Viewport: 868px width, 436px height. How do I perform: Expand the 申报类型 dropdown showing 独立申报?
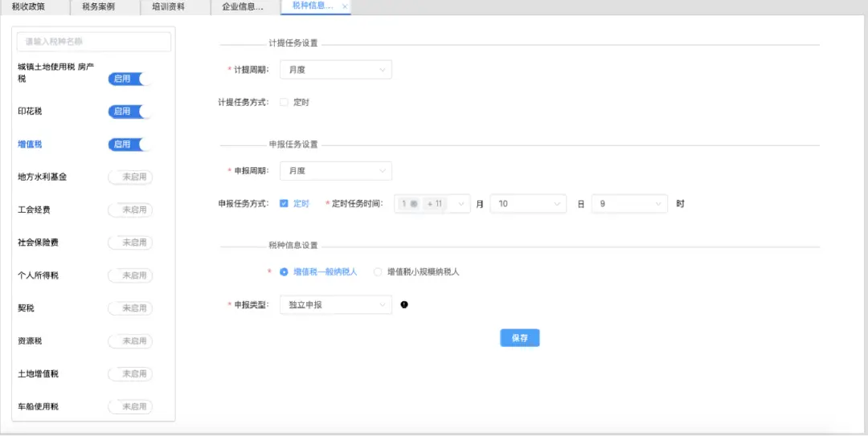pos(335,305)
